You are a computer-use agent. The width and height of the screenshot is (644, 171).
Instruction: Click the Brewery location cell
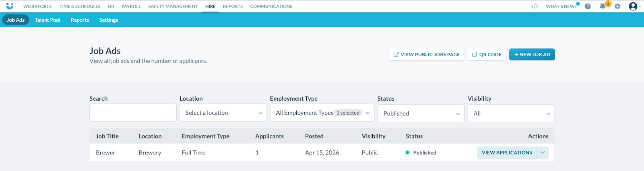click(150, 152)
